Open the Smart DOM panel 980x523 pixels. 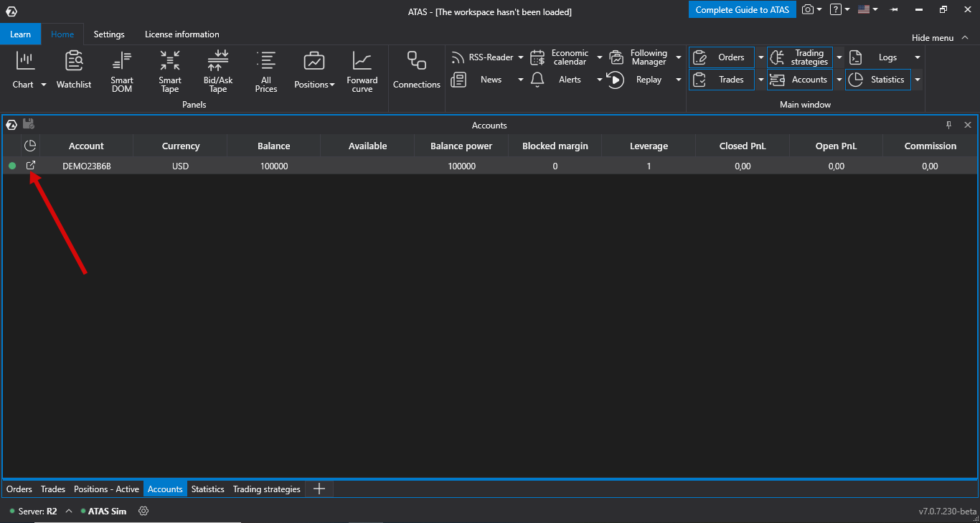click(x=122, y=71)
